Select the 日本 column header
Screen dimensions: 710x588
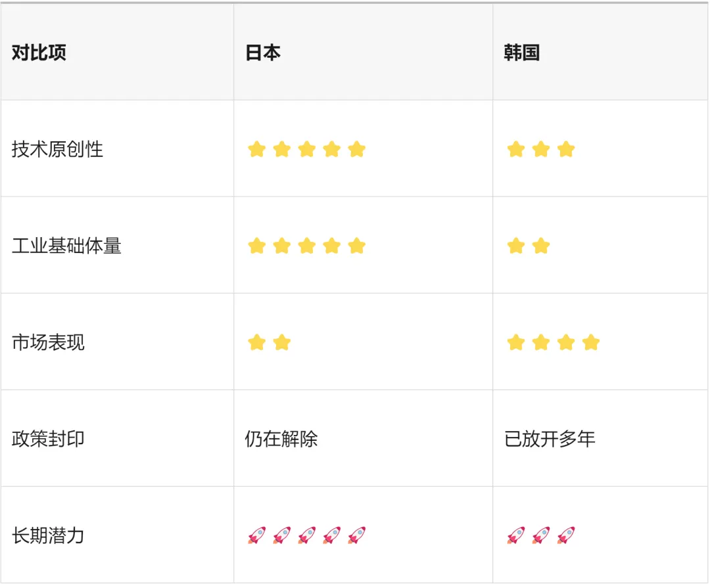tap(263, 53)
